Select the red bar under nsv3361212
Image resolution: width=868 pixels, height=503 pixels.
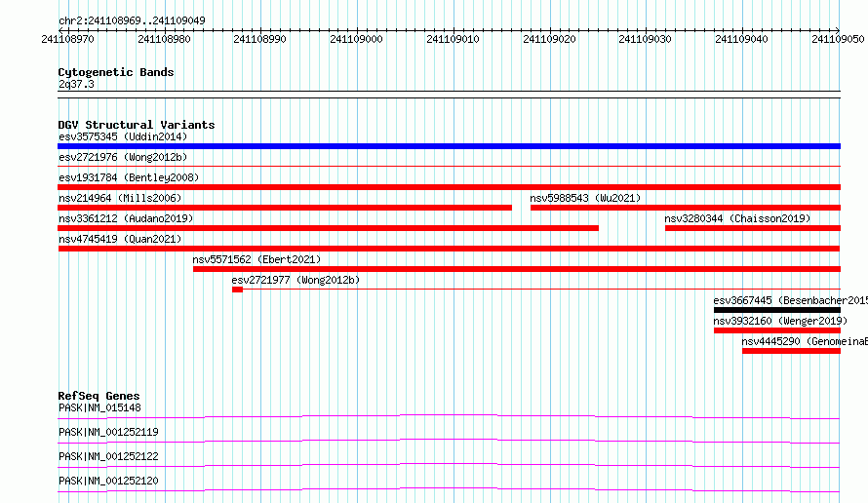pos(329,228)
